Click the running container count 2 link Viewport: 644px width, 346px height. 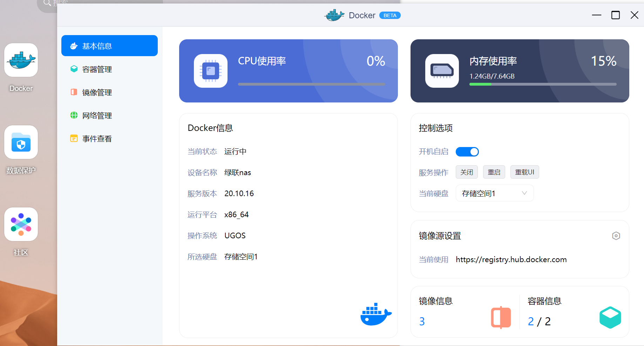coord(531,321)
